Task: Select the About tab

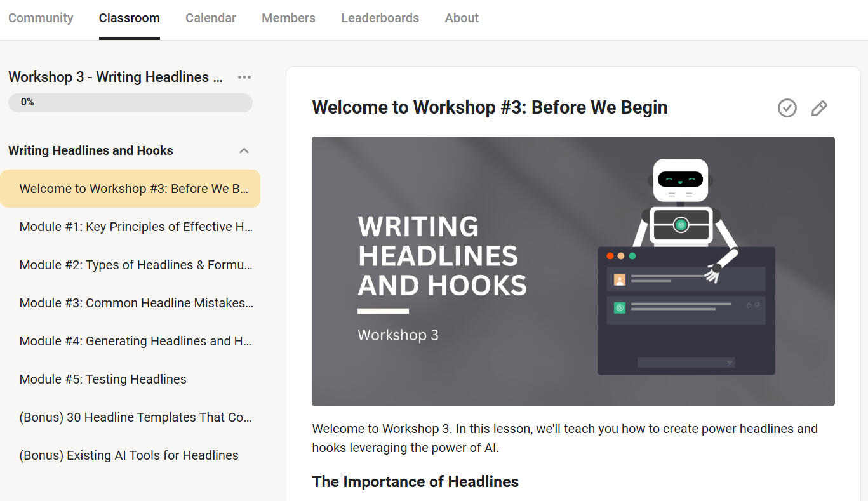Action: (x=462, y=18)
